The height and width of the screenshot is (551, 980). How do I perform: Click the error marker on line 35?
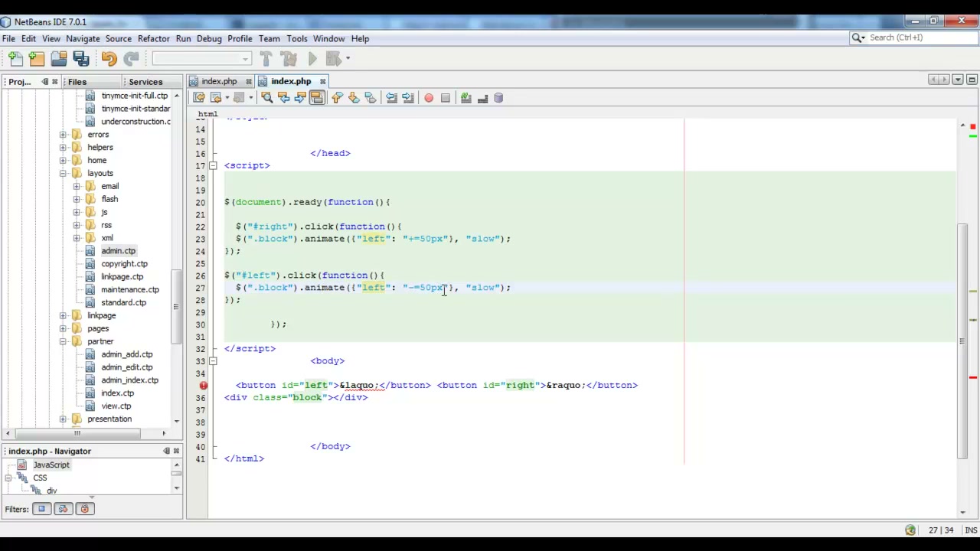[x=204, y=386]
